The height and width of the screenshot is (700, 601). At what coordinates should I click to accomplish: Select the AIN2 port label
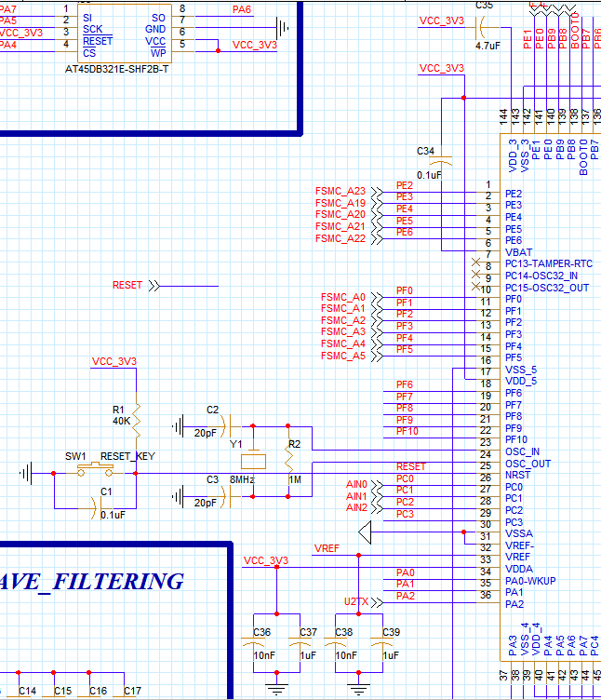pos(356,507)
